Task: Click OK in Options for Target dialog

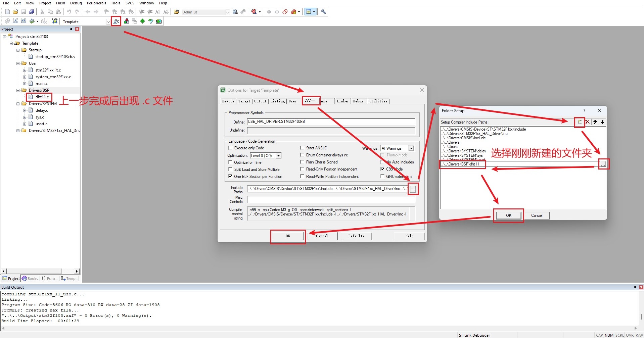Action: pos(288,236)
